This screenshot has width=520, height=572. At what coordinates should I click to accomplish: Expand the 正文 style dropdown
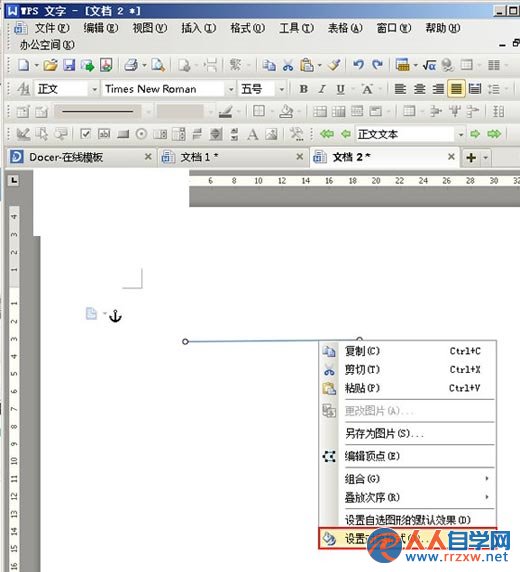tap(94, 89)
